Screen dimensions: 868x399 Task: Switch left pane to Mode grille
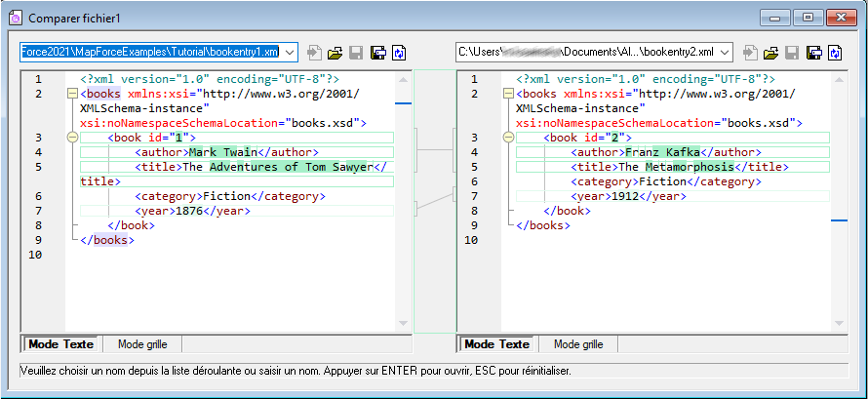click(x=142, y=344)
